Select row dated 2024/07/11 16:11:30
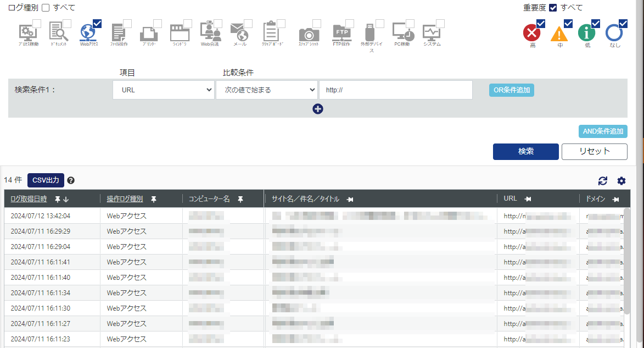This screenshot has height=348, width=644. point(314,308)
